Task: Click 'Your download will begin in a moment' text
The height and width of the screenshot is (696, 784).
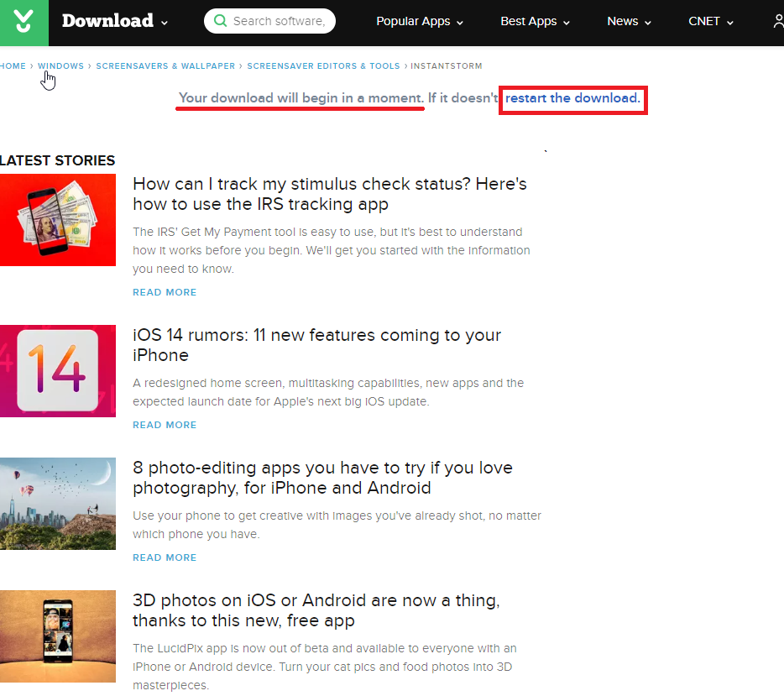Action: click(301, 98)
